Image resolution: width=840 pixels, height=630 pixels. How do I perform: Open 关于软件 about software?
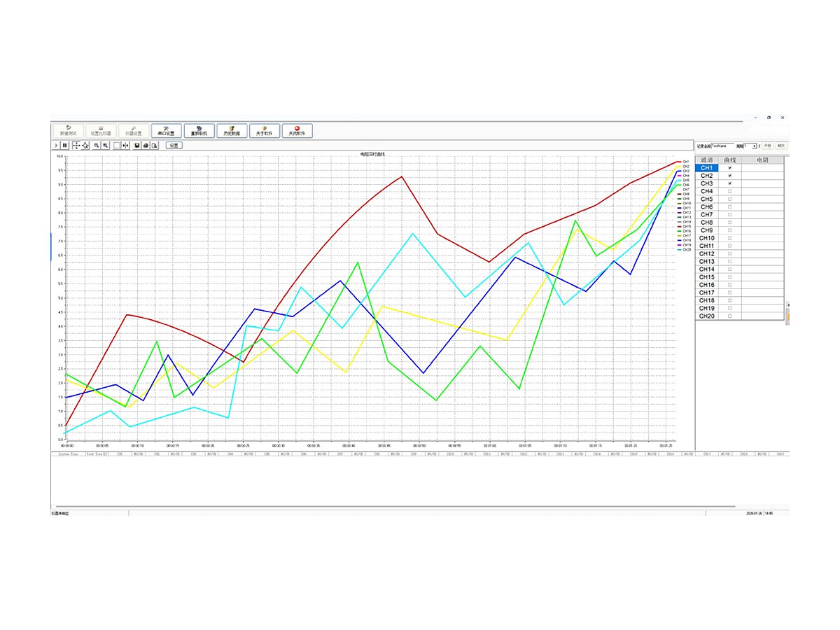(x=265, y=131)
